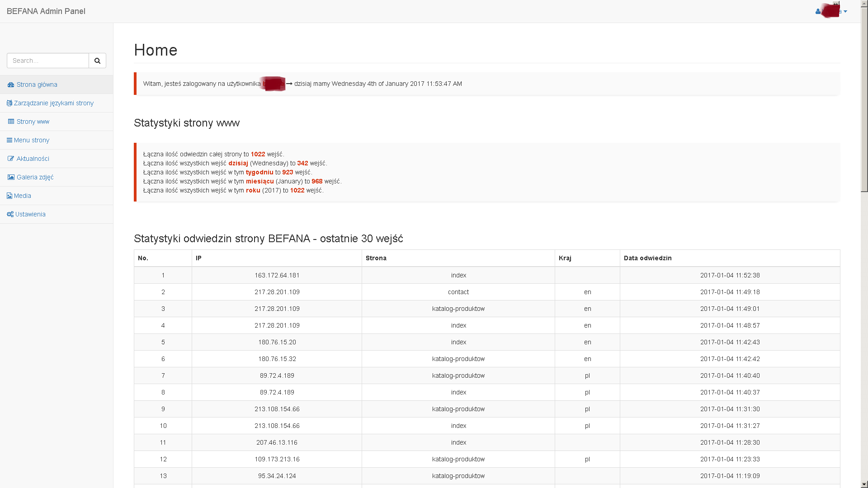Click hamburger icon beside Menu strony
Viewport: 868px width, 488px height.
coord(9,140)
